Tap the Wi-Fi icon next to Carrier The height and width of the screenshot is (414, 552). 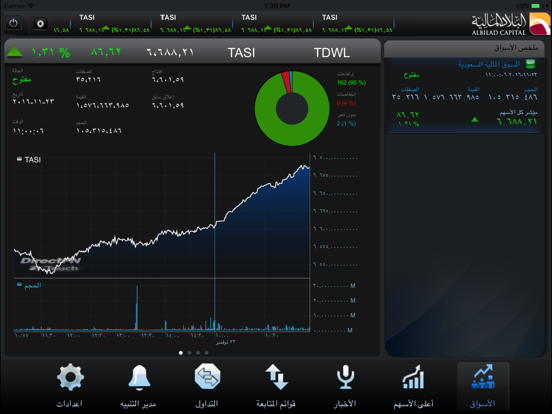pyautogui.click(x=31, y=6)
